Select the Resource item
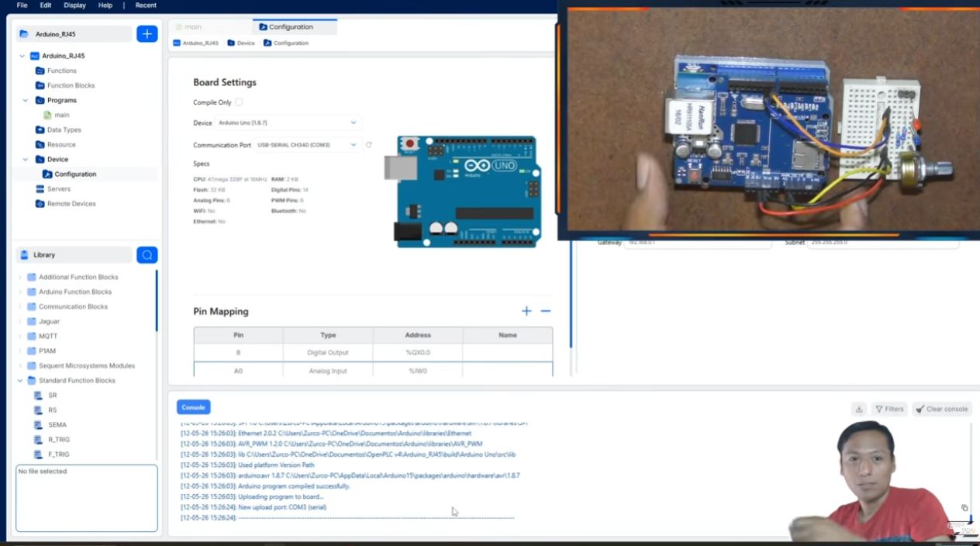The height and width of the screenshot is (546, 980). (x=61, y=144)
